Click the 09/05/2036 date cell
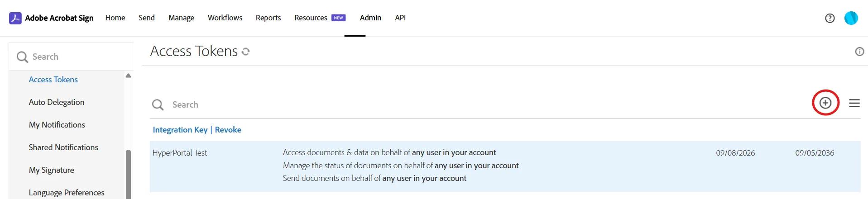 (815, 153)
